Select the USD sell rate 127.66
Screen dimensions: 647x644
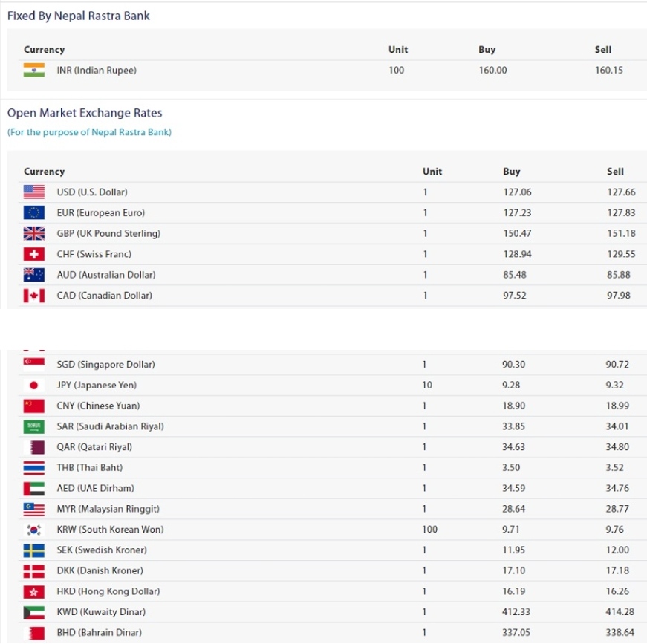click(621, 192)
